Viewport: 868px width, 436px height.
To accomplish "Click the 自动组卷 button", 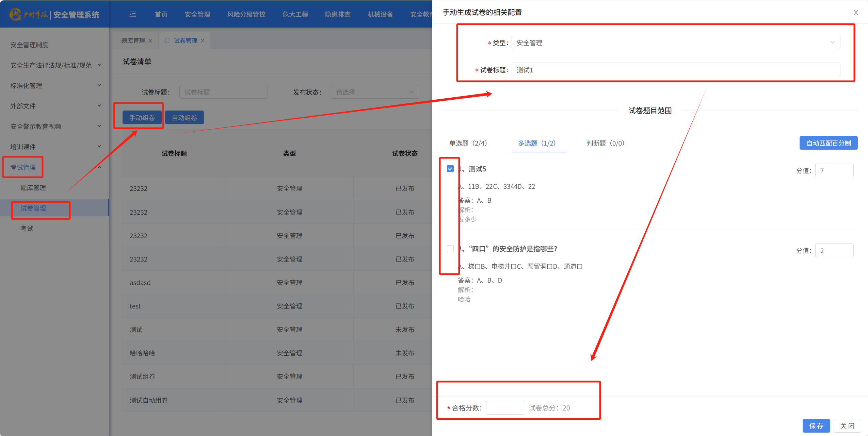I will [184, 118].
